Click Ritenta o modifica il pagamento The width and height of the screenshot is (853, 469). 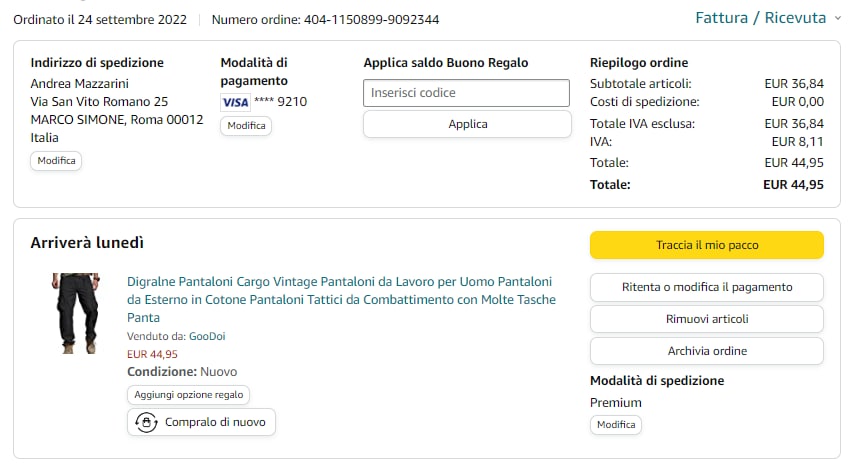point(707,287)
